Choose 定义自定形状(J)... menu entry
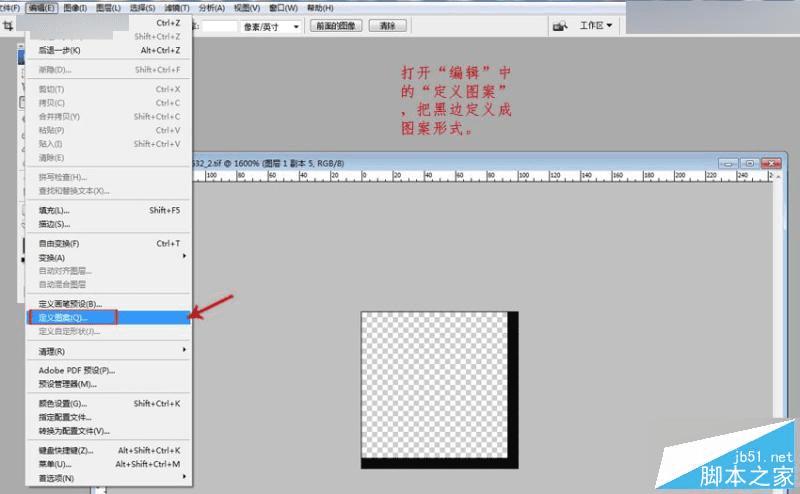 click(x=109, y=331)
